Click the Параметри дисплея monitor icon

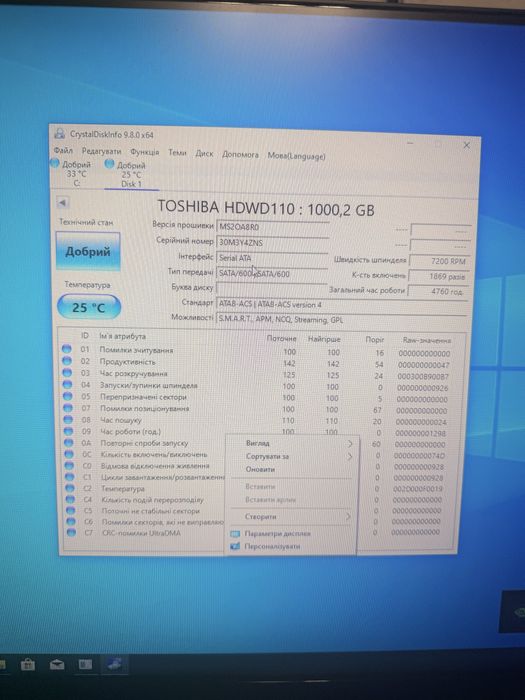click(x=235, y=534)
